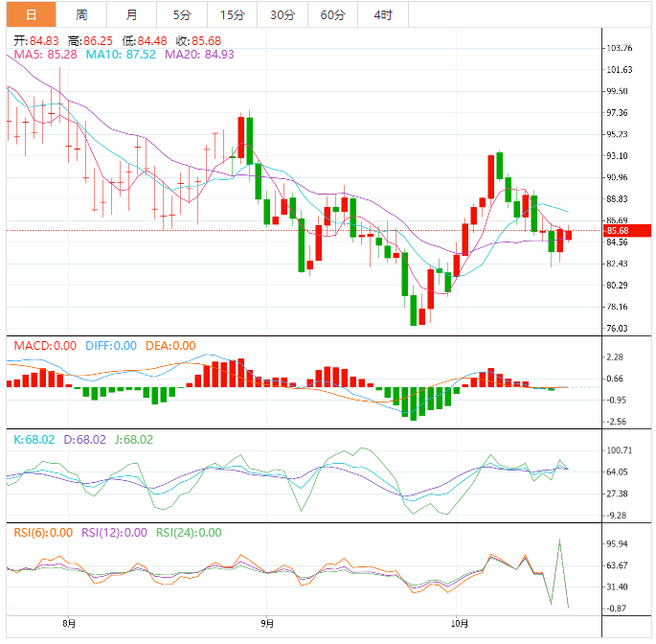Click the 82.43 price axis value

click(x=617, y=264)
